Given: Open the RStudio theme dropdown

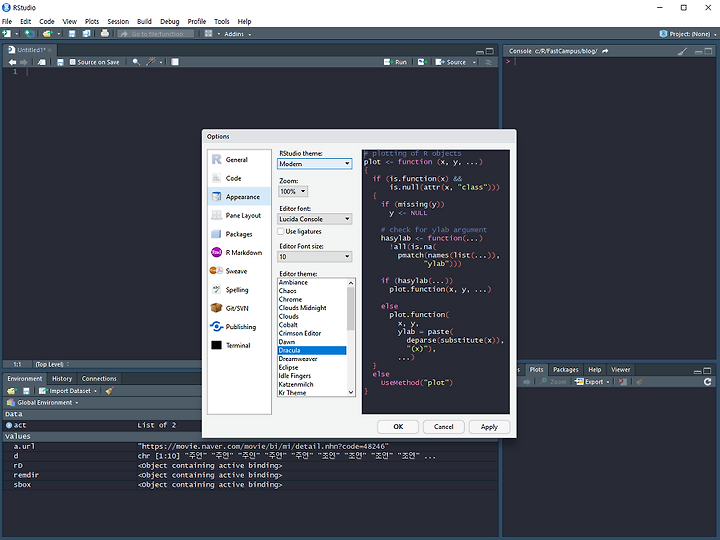Looking at the screenshot, I should tap(315, 164).
